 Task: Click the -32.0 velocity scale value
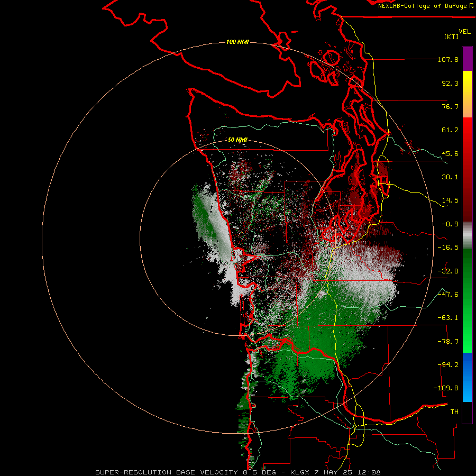(x=448, y=271)
